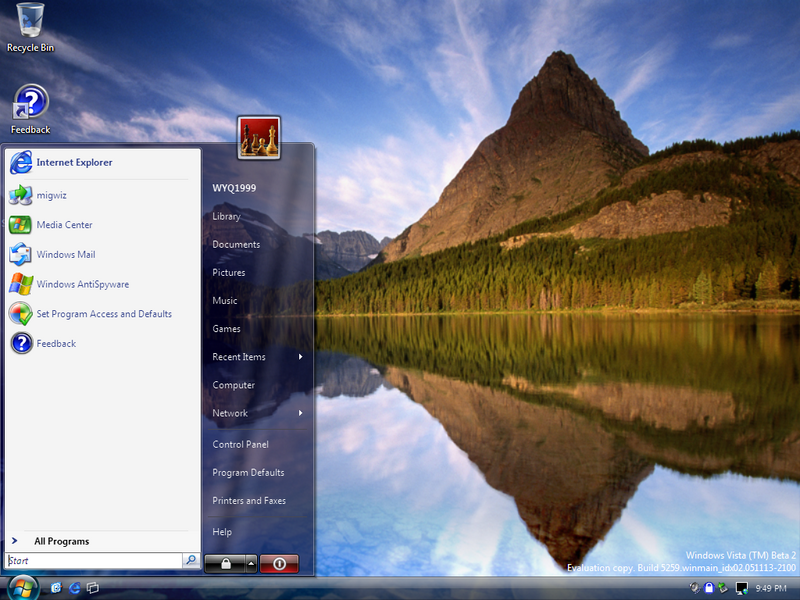800x600 pixels.
Task: Open Help from the Start menu
Action: (x=222, y=532)
